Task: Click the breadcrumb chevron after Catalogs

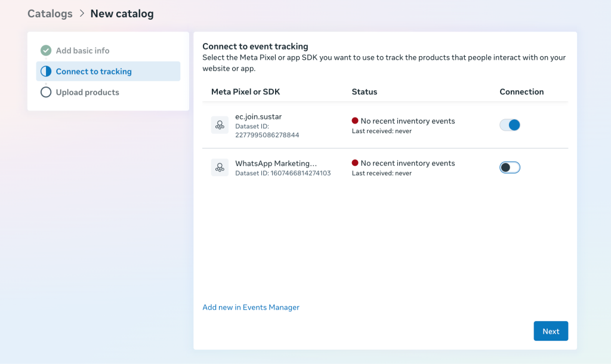Action: (82, 13)
